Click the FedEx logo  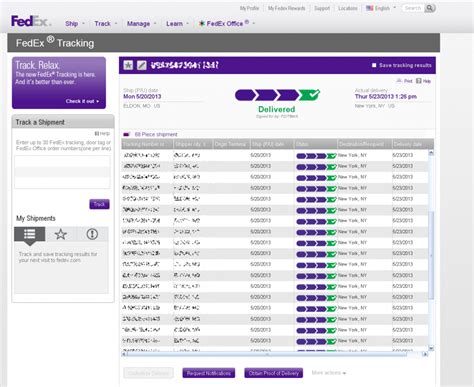pyautogui.click(x=31, y=22)
